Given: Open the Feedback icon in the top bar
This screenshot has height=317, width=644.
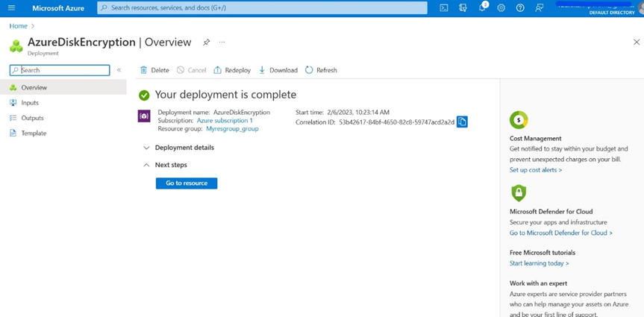Looking at the screenshot, I should coord(540,7).
